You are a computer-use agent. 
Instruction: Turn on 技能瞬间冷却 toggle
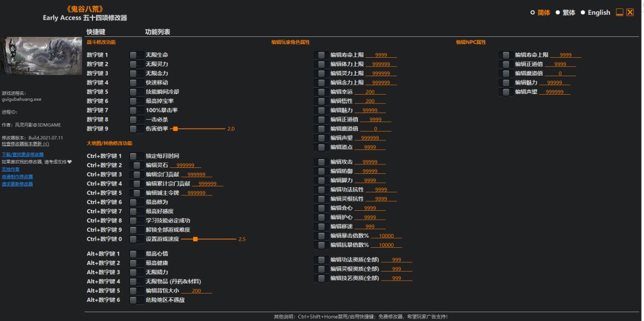point(134,92)
